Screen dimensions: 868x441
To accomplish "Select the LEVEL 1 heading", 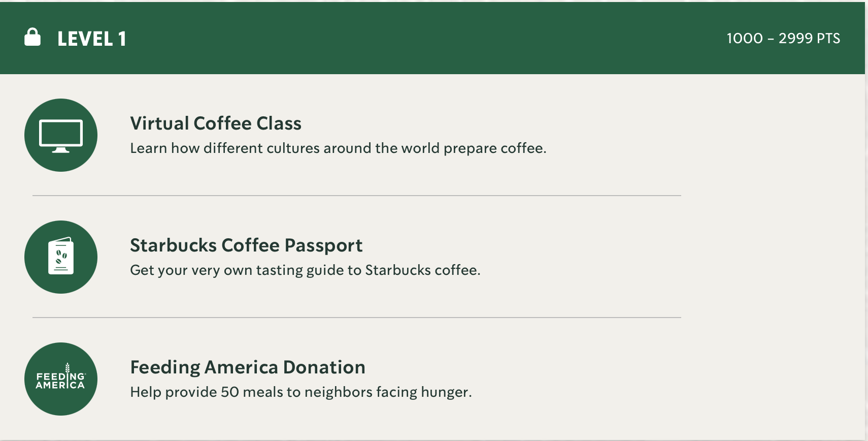I will (x=91, y=39).
